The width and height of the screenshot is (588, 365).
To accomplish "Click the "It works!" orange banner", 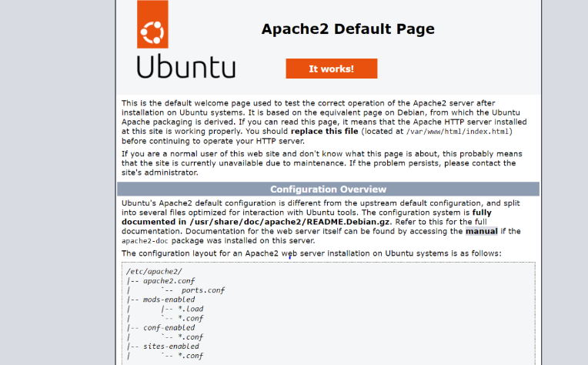I will (332, 69).
